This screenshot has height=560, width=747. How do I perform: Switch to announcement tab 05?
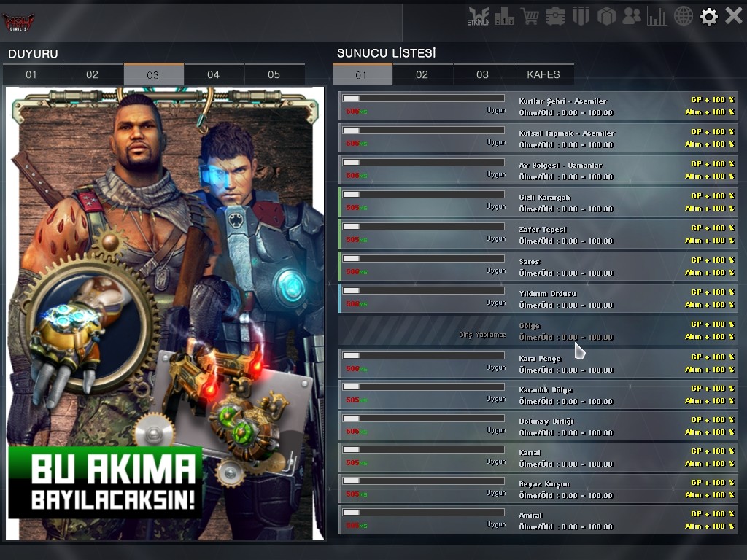(x=274, y=74)
